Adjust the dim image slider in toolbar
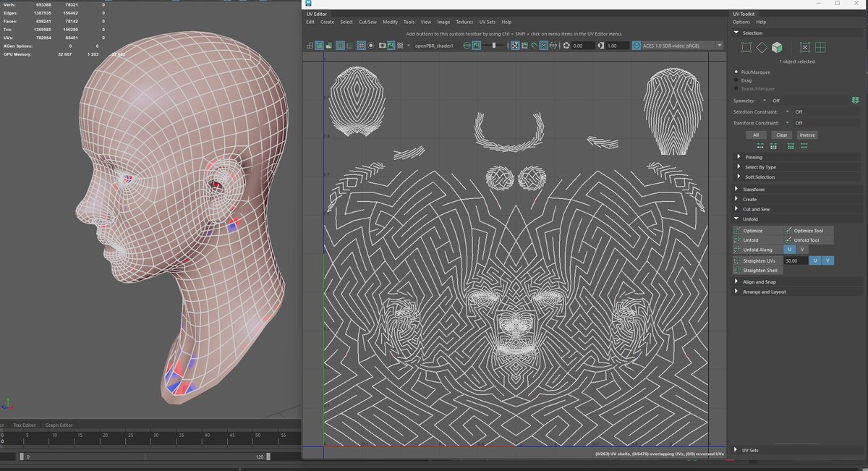868x471 pixels. [x=494, y=45]
